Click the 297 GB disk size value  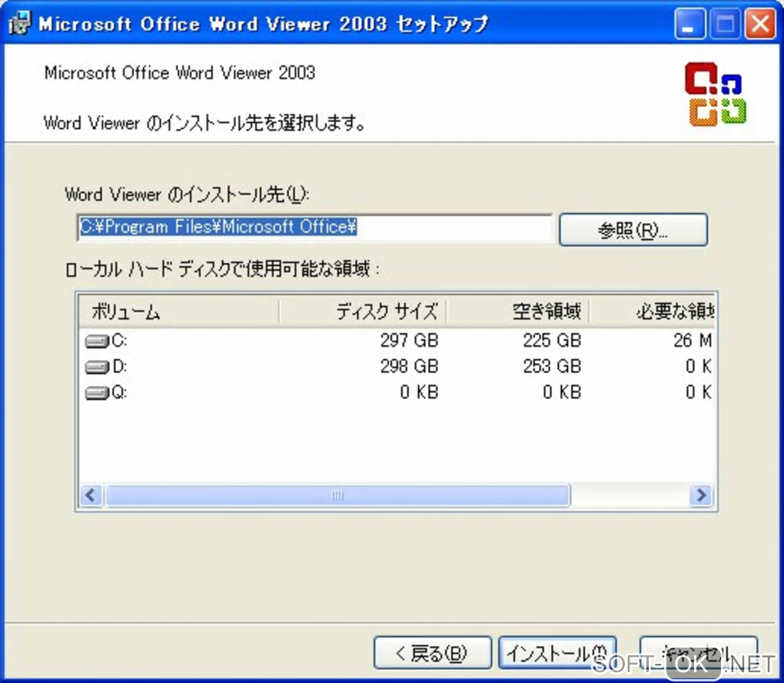[x=409, y=340]
